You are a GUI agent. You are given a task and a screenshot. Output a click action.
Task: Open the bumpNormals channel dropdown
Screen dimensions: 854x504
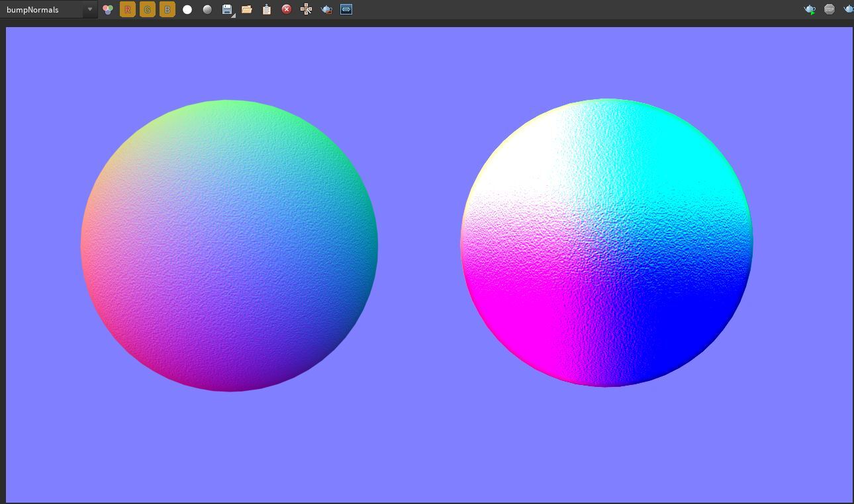click(x=48, y=9)
